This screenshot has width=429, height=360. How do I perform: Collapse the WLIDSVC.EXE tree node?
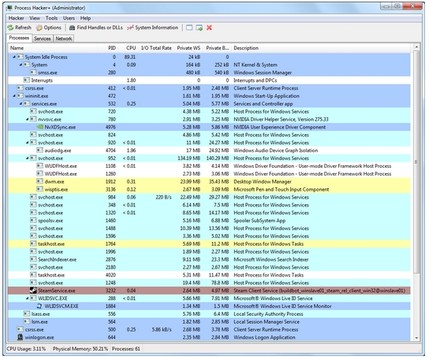tap(28, 298)
